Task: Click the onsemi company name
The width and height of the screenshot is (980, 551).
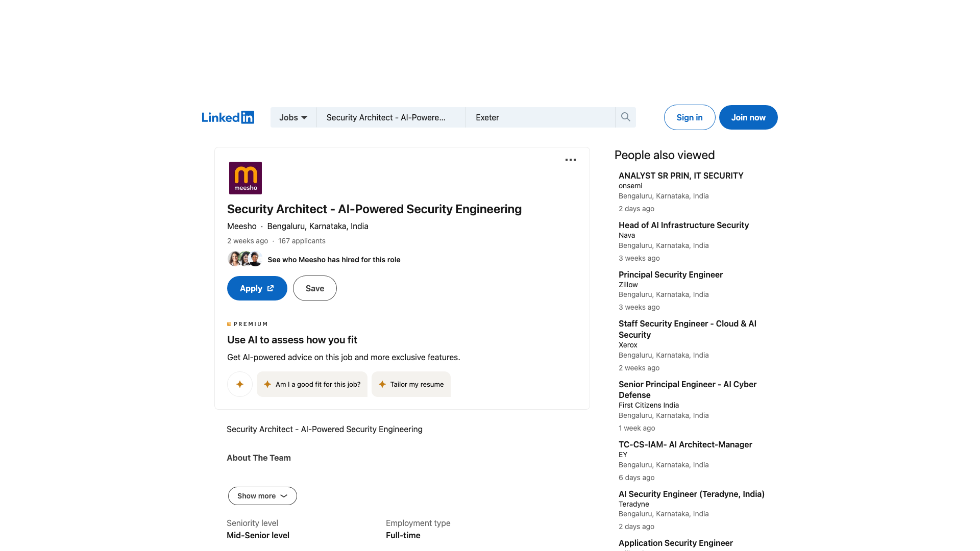Action: click(630, 186)
